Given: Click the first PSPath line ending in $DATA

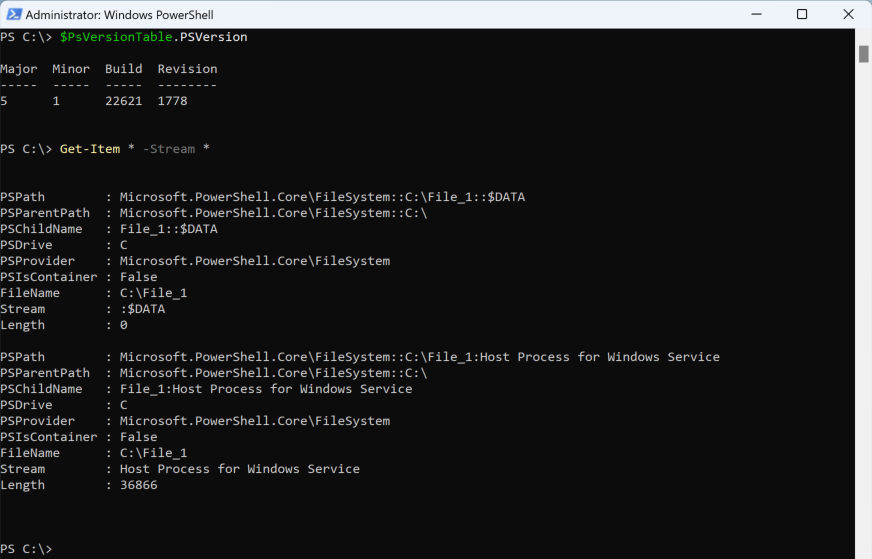Looking at the screenshot, I should coord(262,197).
